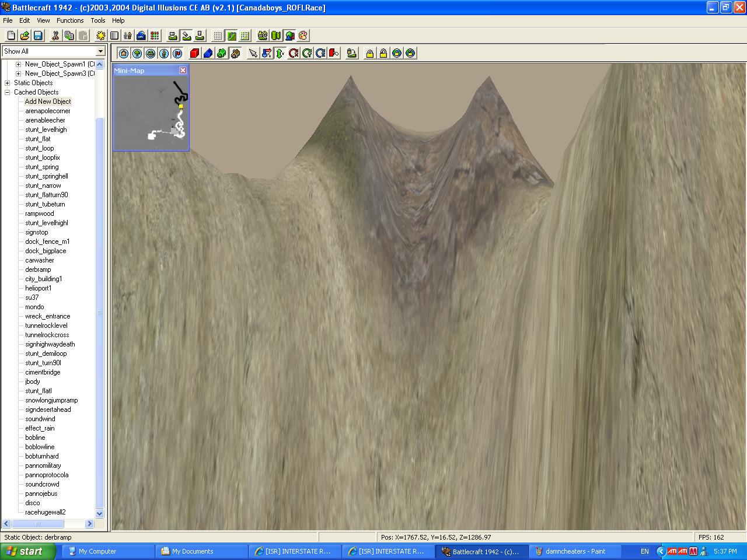Select effect_rain in the object list
747x560 pixels.
[x=40, y=428]
